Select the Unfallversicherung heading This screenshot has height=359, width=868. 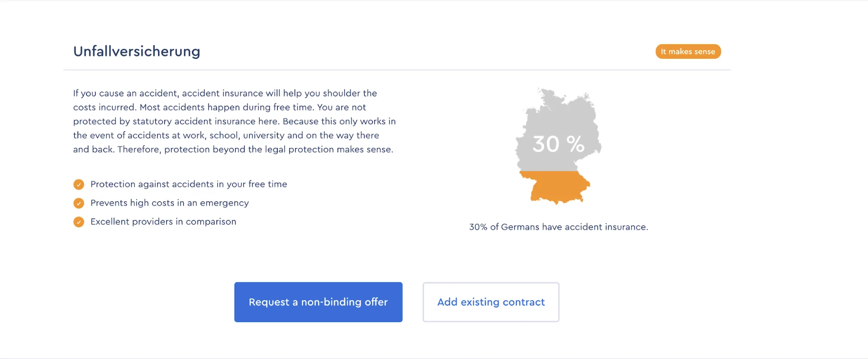pyautogui.click(x=137, y=51)
